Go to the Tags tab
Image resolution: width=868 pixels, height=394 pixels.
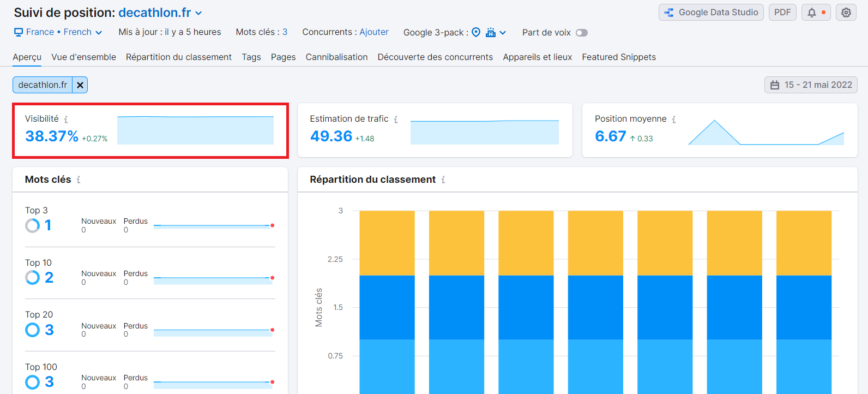[x=251, y=57]
